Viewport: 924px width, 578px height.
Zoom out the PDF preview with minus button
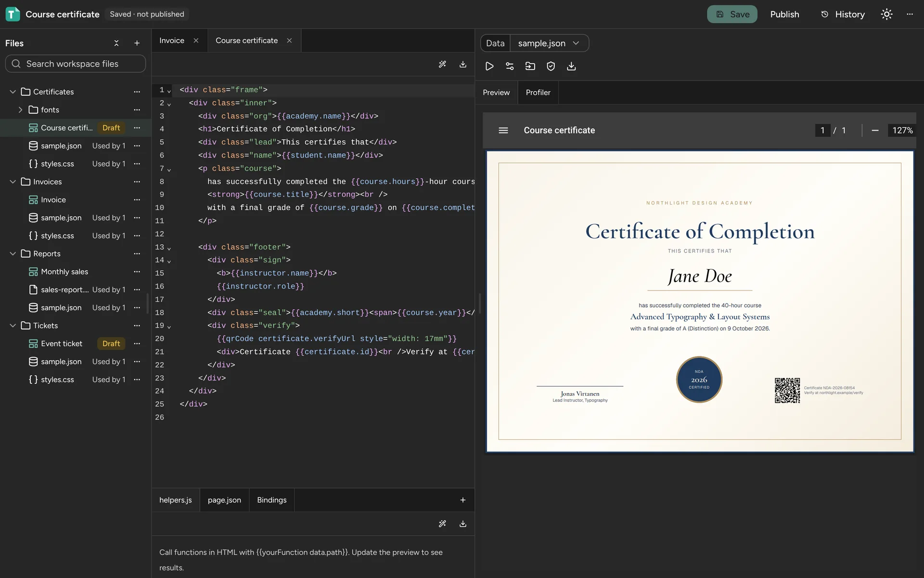point(875,131)
